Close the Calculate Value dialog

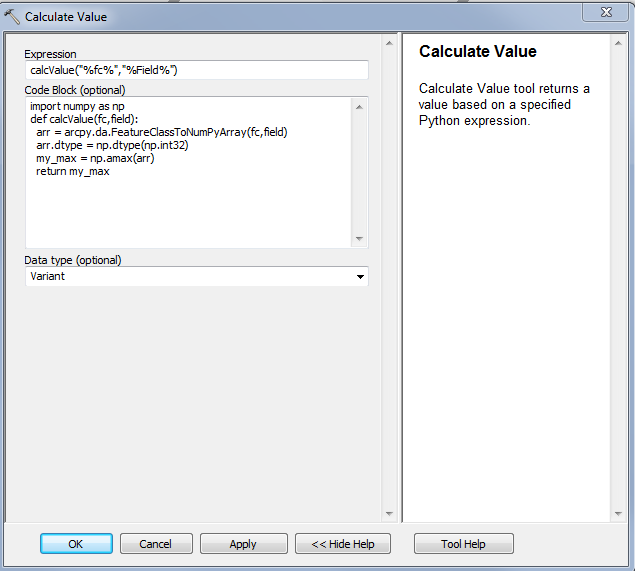click(606, 13)
